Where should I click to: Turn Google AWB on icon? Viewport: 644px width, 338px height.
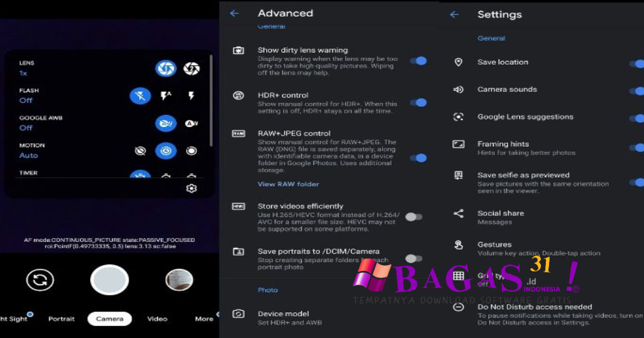[191, 124]
